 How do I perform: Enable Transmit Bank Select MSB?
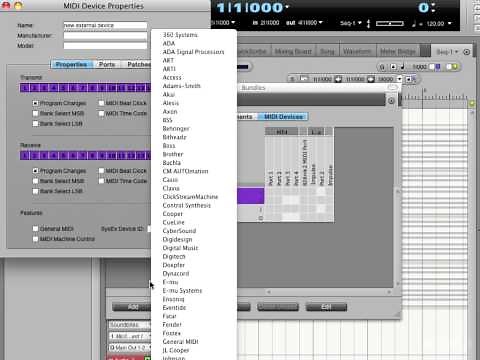[35, 113]
